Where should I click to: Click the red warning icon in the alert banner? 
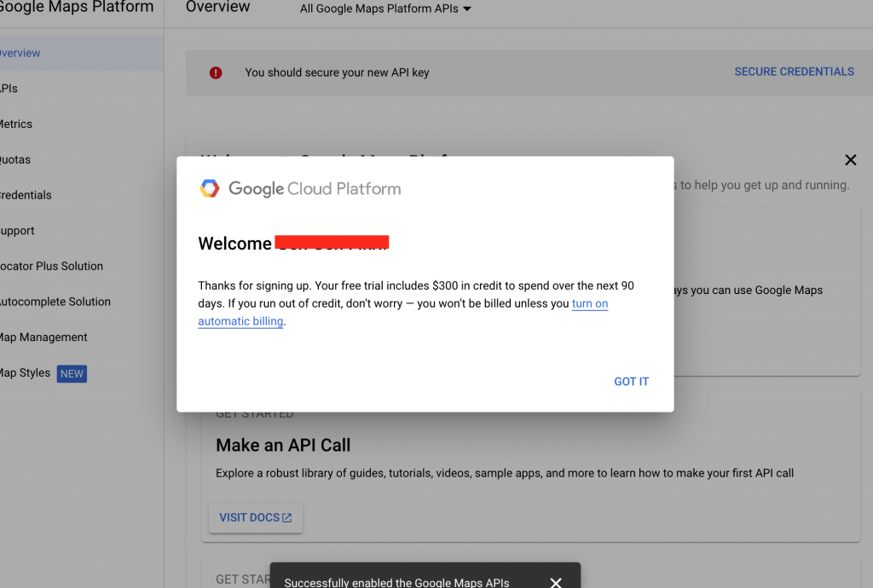click(x=216, y=72)
